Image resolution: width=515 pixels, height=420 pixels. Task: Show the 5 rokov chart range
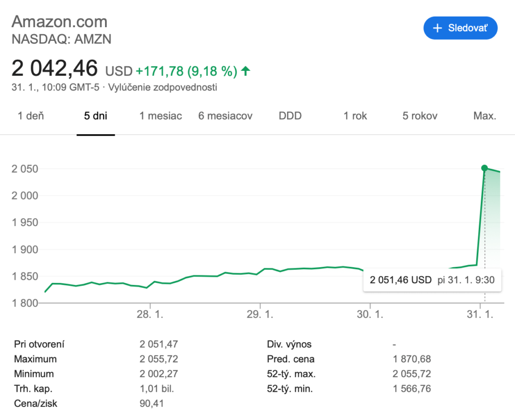pos(420,116)
